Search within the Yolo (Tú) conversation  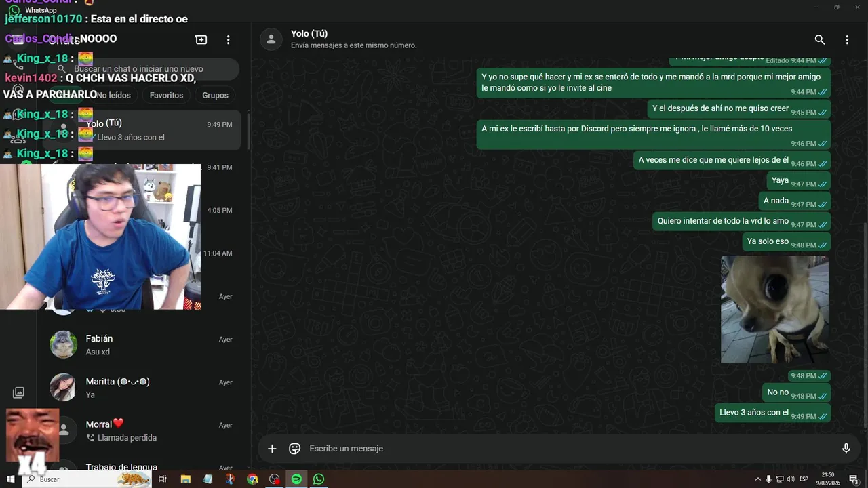[x=820, y=40]
